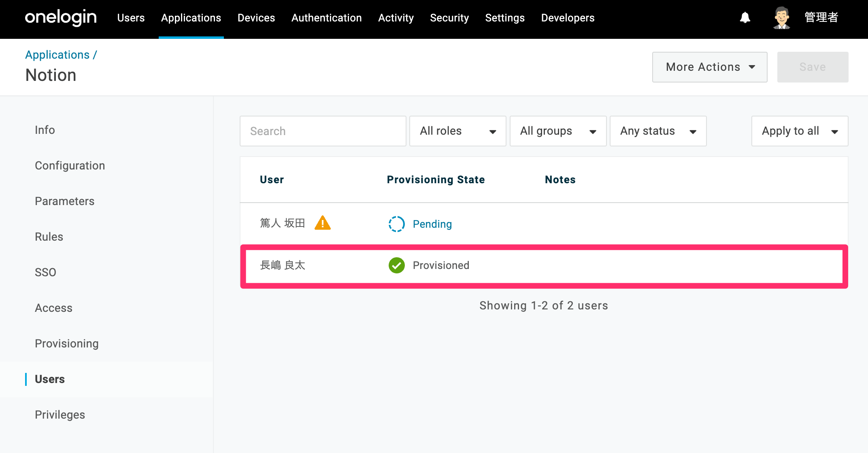The height and width of the screenshot is (453, 868).
Task: Switch to the Provisioning sidebar tab
Action: click(x=67, y=343)
